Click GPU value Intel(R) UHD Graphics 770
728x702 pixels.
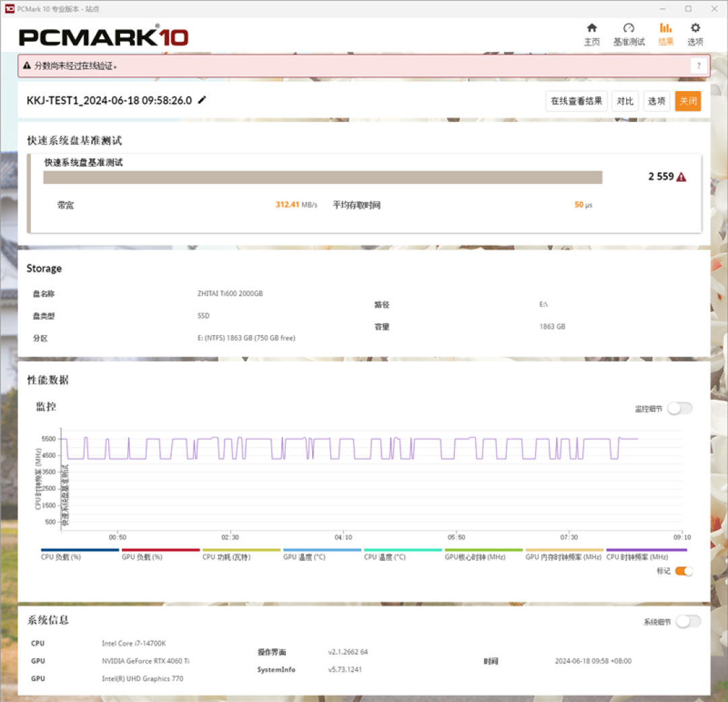coord(142,679)
